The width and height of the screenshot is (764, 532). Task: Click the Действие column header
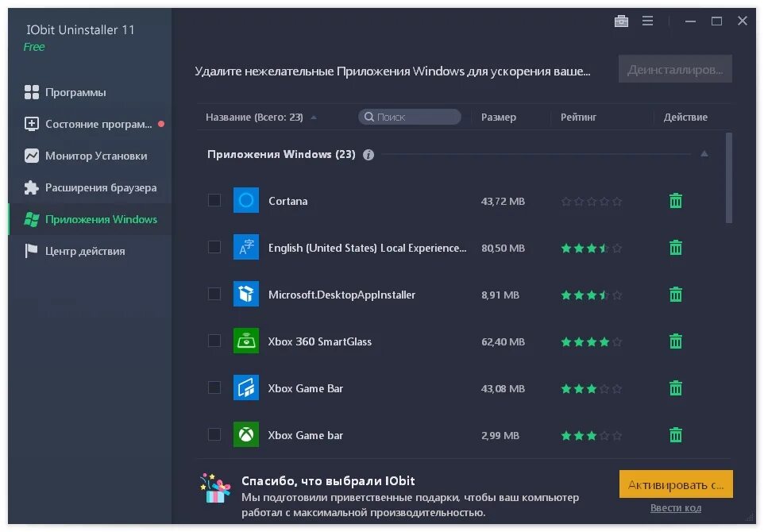pyautogui.click(x=685, y=117)
